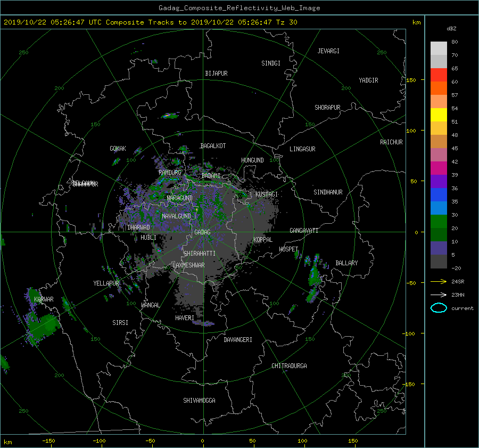
Task: Click the SIRSI city label
Action: pyautogui.click(x=120, y=323)
